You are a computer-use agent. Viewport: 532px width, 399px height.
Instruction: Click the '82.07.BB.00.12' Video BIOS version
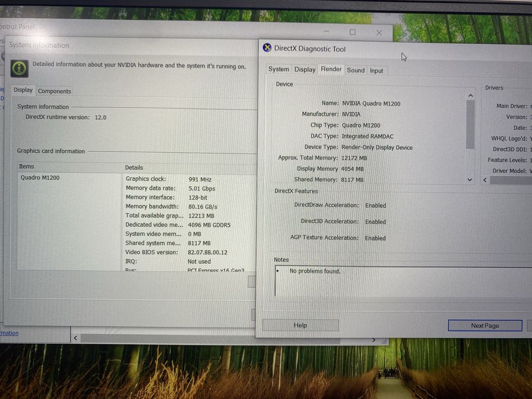tap(208, 253)
